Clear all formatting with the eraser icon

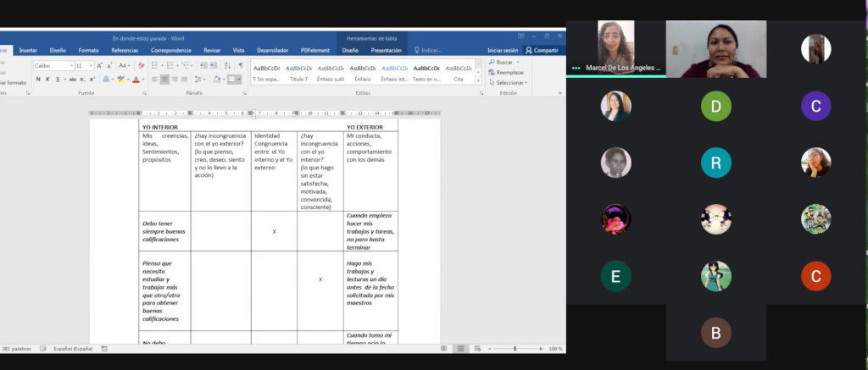(142, 65)
